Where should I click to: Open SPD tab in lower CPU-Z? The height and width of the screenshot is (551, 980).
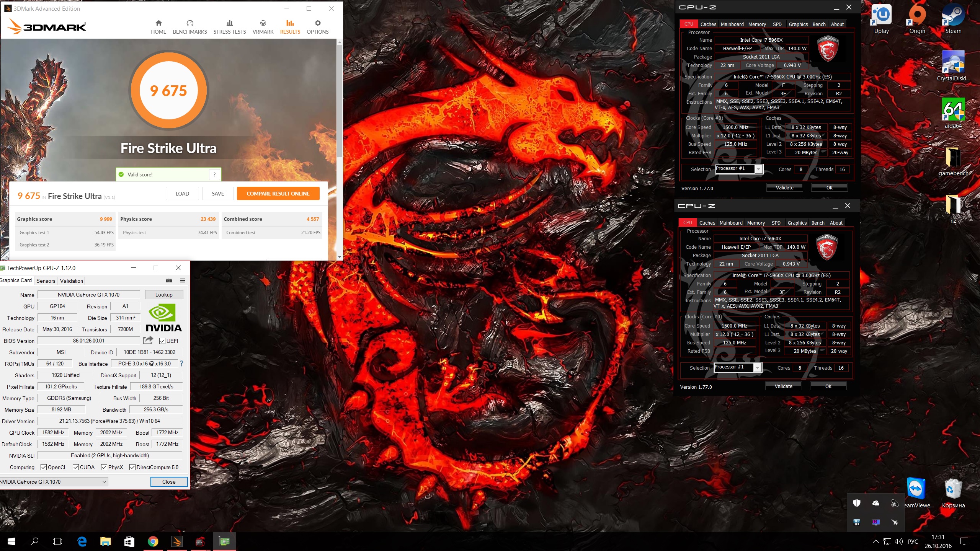pyautogui.click(x=776, y=223)
